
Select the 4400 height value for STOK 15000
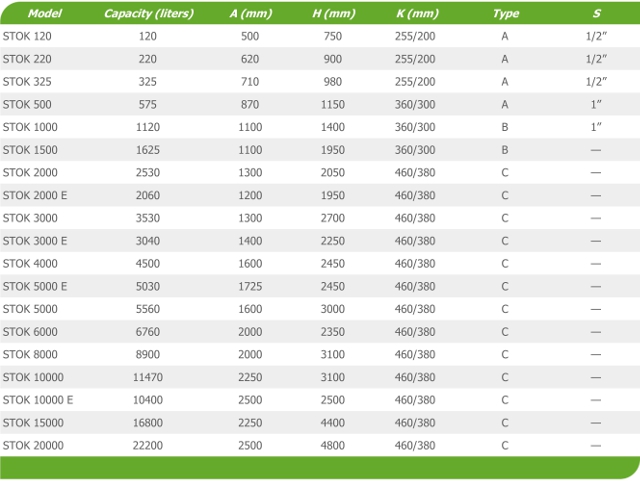[333, 423]
